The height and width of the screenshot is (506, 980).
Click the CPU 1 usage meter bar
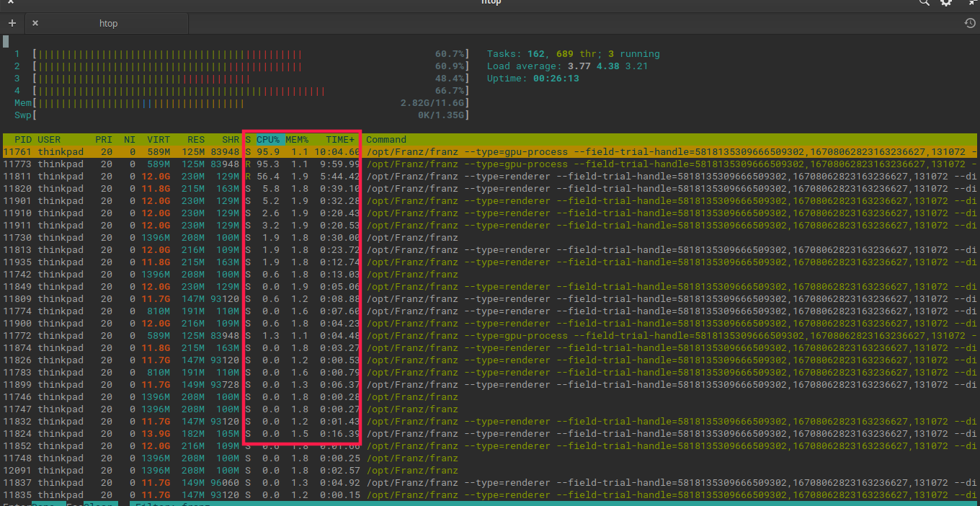(251, 54)
